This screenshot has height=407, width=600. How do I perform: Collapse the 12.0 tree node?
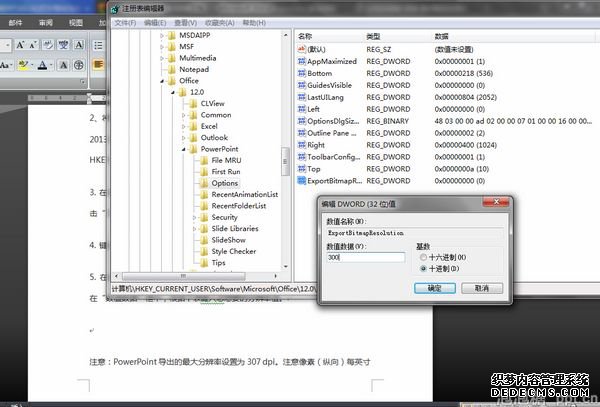(173, 92)
